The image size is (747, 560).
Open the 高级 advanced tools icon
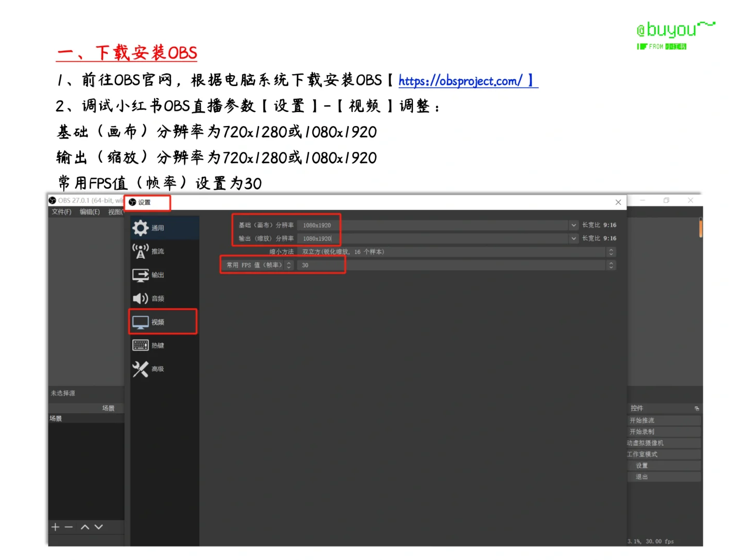tap(140, 369)
